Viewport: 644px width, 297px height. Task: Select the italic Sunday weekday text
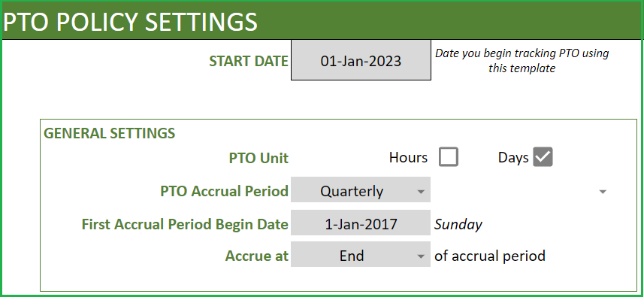coord(458,224)
